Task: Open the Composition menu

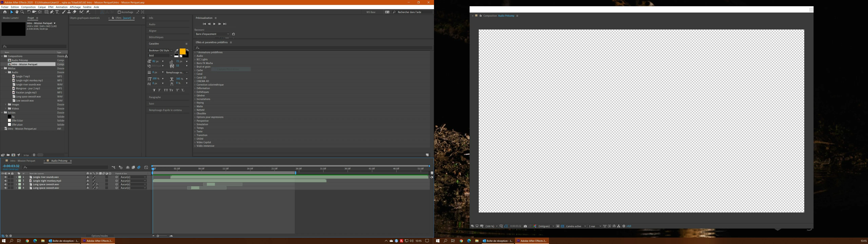Action: coord(28,7)
